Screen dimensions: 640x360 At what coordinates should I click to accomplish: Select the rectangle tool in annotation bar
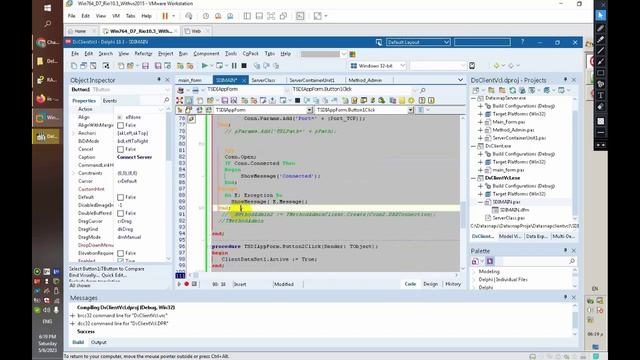pos(600,73)
